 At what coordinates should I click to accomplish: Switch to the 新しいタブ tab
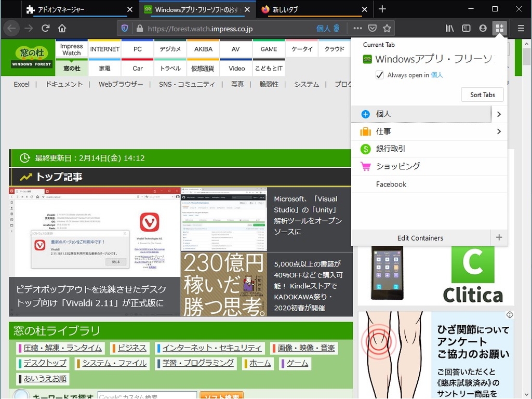point(312,9)
